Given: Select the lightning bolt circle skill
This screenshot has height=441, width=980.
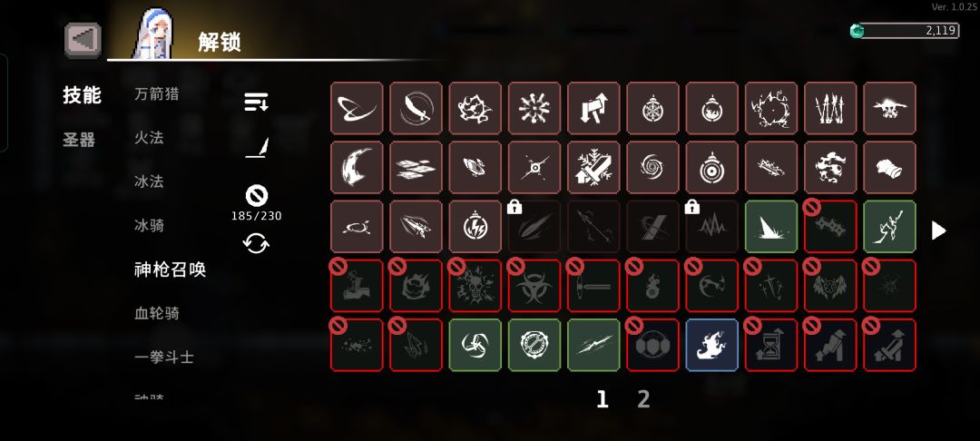Looking at the screenshot, I should click(475, 227).
